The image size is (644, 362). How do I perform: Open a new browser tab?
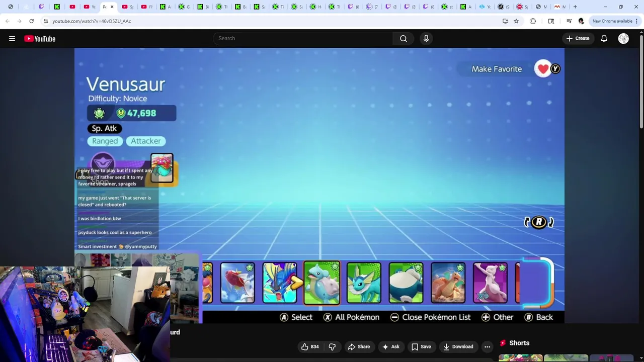[x=575, y=7]
